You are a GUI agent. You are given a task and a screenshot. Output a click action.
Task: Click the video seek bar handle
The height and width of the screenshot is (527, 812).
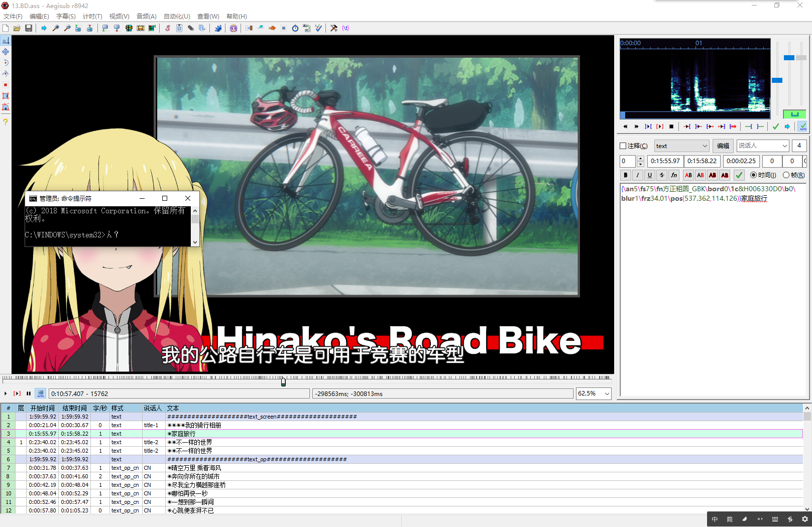coord(283,381)
